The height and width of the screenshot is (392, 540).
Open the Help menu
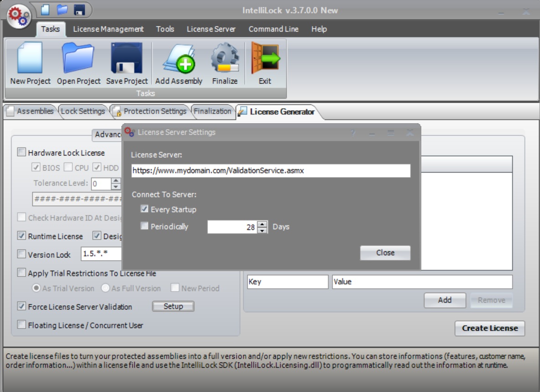point(319,29)
